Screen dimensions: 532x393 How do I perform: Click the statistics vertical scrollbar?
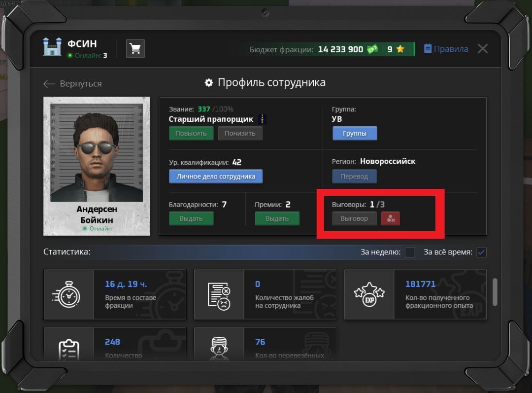point(495,292)
